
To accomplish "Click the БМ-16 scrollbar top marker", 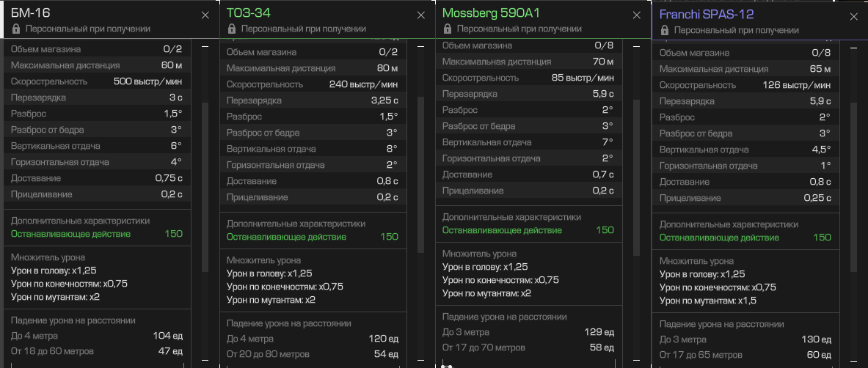I will coord(205,48).
